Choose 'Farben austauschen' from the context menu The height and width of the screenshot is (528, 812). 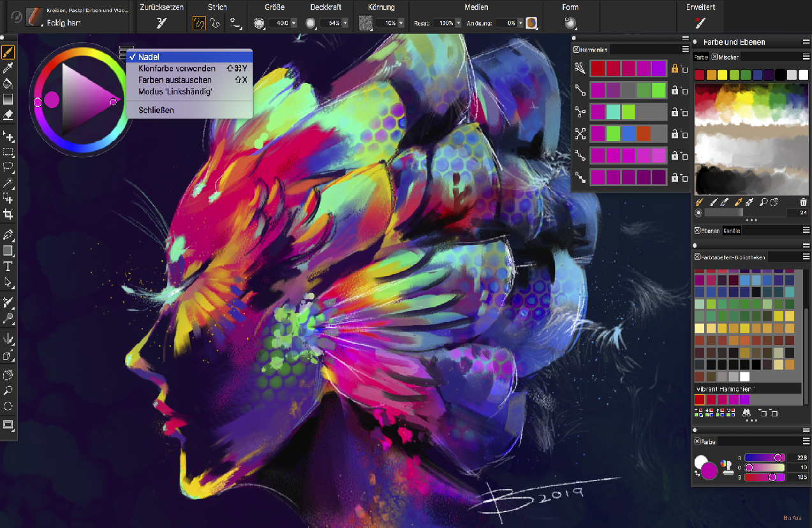[x=175, y=80]
